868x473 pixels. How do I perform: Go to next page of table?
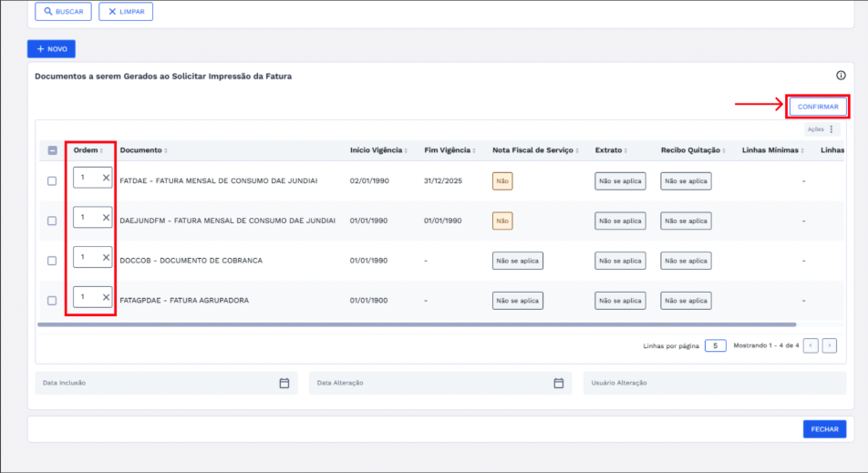[829, 345]
